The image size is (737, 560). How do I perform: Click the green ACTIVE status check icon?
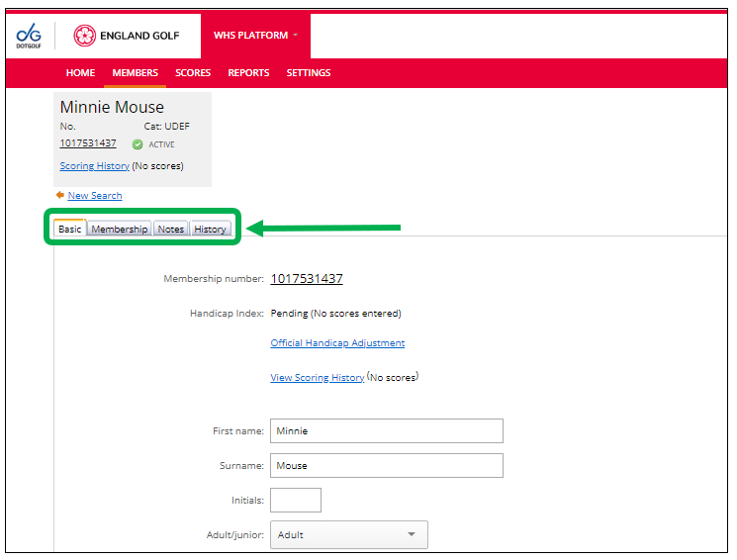[x=138, y=144]
